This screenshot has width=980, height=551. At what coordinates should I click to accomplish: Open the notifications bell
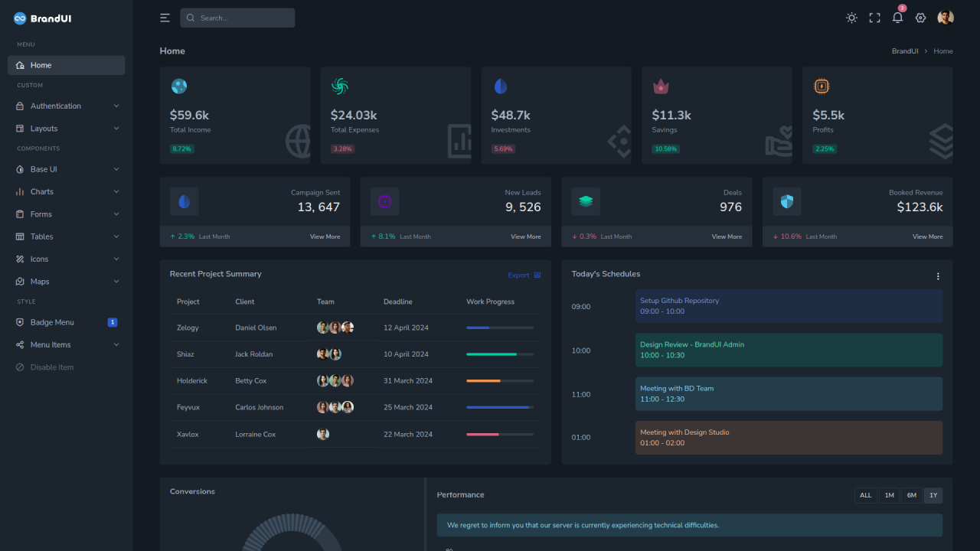pyautogui.click(x=897, y=18)
